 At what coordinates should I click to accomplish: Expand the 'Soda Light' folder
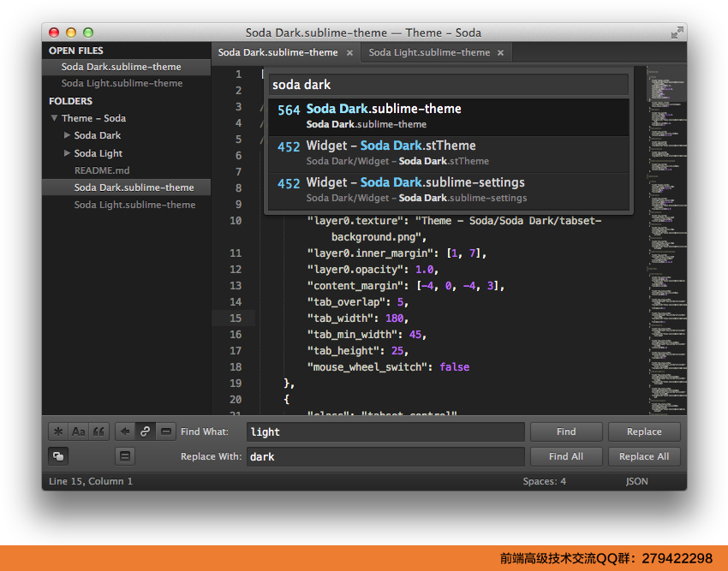68,152
